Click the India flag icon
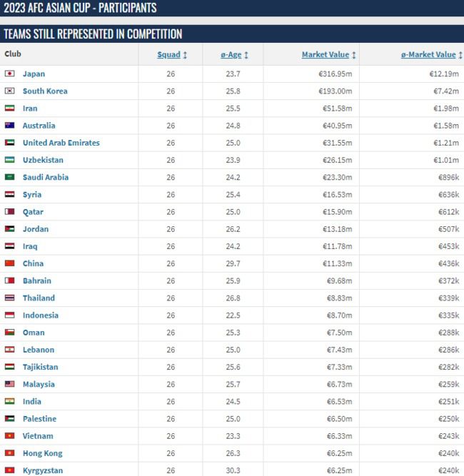 click(x=10, y=402)
